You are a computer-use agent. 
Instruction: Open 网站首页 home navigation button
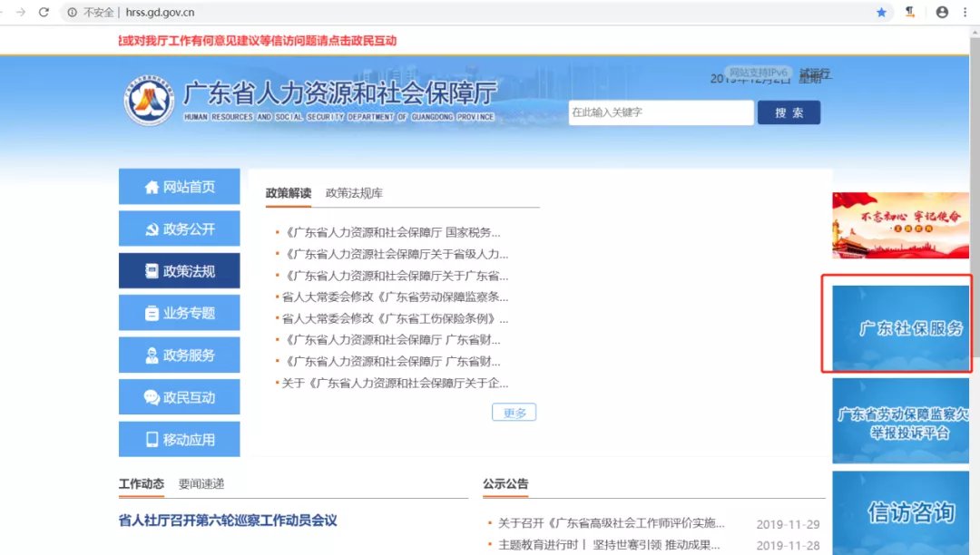tap(180, 187)
